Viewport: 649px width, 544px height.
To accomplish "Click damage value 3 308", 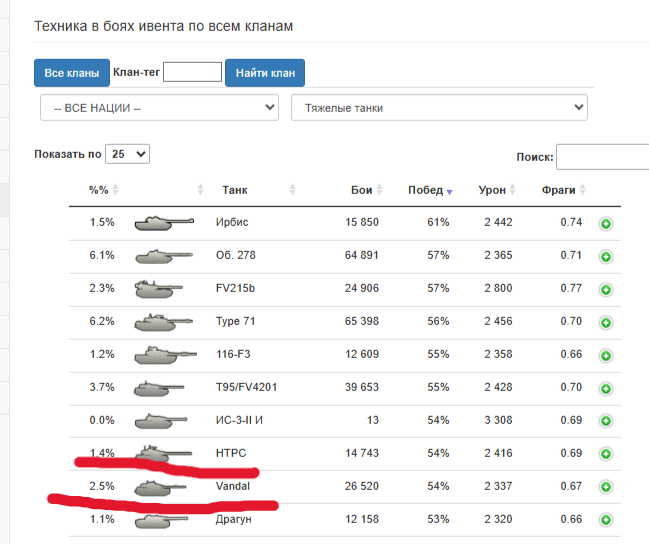I will (x=498, y=420).
